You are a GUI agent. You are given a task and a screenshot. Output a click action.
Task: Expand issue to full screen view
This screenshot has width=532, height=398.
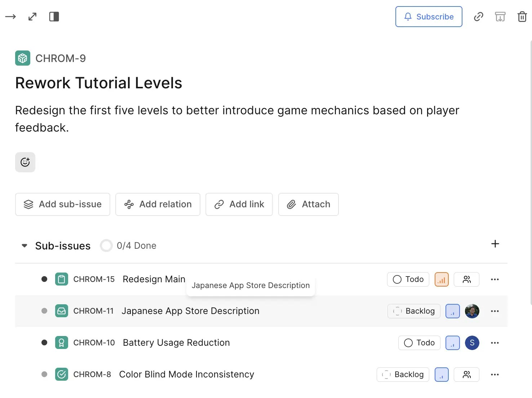pyautogui.click(x=32, y=17)
